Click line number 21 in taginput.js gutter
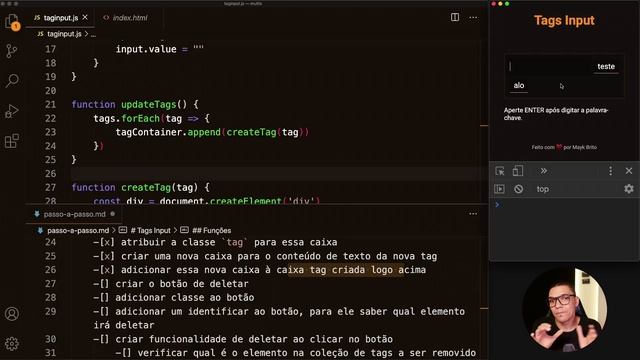This screenshot has height=360, width=640. point(51,104)
